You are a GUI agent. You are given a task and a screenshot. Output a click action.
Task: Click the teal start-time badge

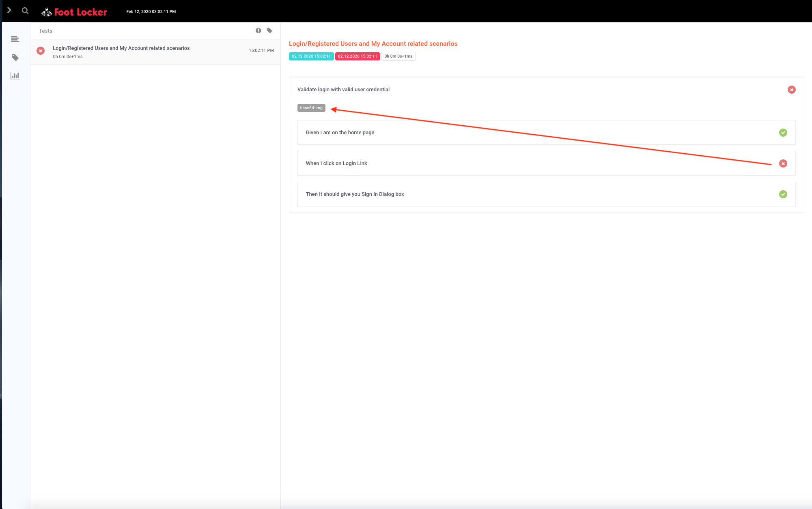tap(311, 56)
